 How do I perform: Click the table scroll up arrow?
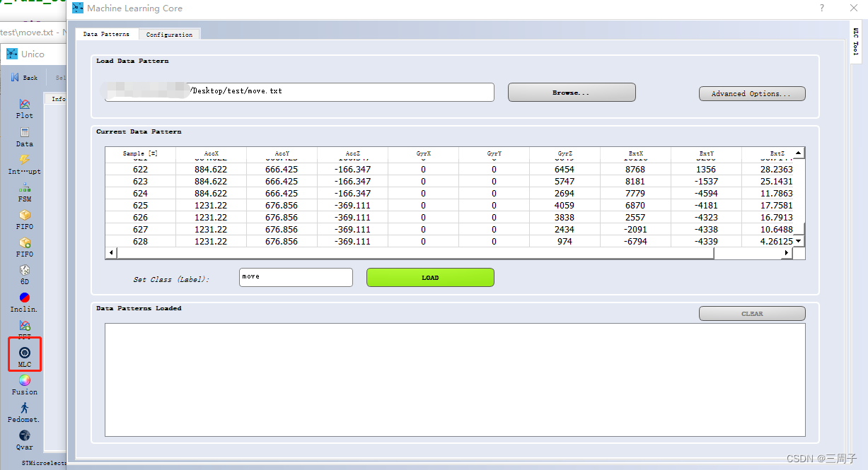pos(799,153)
